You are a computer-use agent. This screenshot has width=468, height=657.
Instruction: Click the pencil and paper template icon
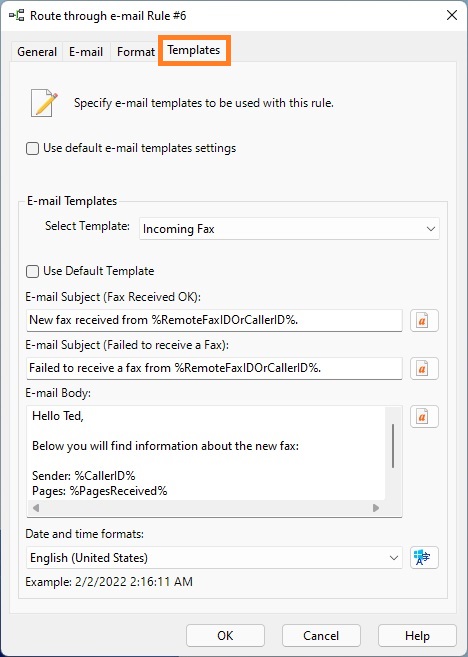click(44, 103)
